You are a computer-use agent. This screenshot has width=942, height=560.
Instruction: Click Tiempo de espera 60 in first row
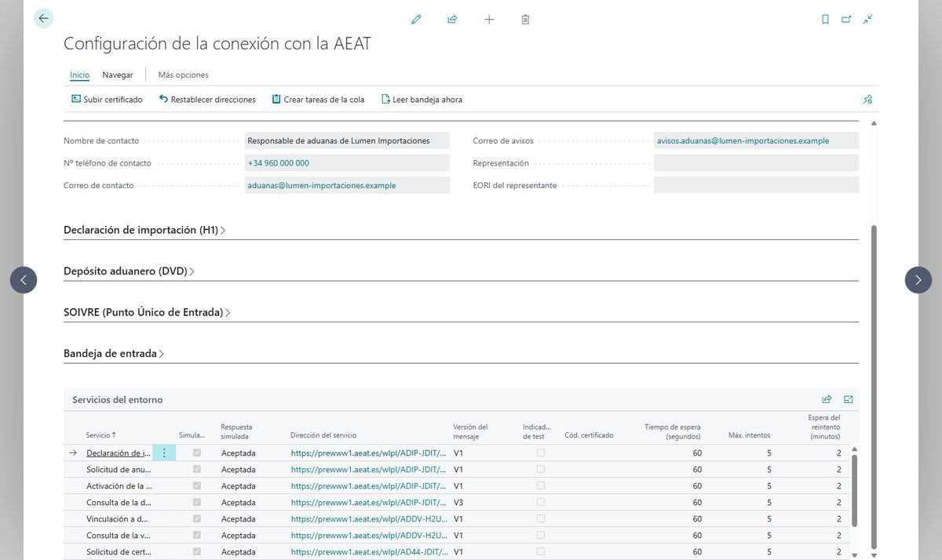[x=697, y=453]
